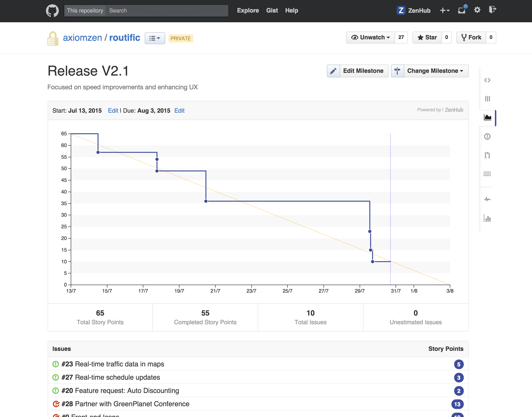Open the Pulse sidebar icon
The image size is (532, 417).
pyautogui.click(x=487, y=199)
